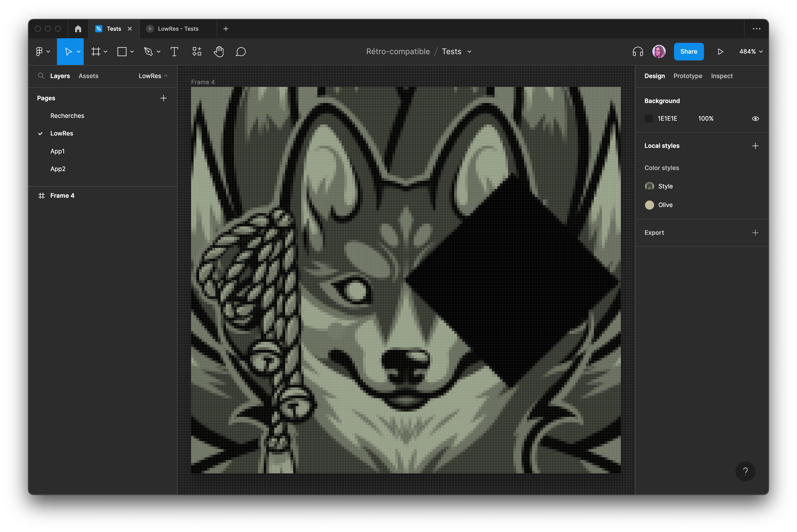Click Share button in top bar
This screenshot has height=532, width=797.
tap(689, 52)
